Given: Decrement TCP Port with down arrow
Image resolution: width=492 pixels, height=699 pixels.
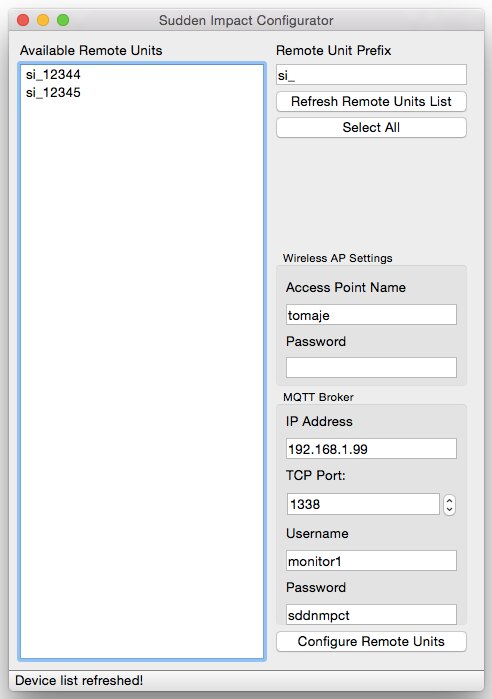Looking at the screenshot, I should 449,510.
